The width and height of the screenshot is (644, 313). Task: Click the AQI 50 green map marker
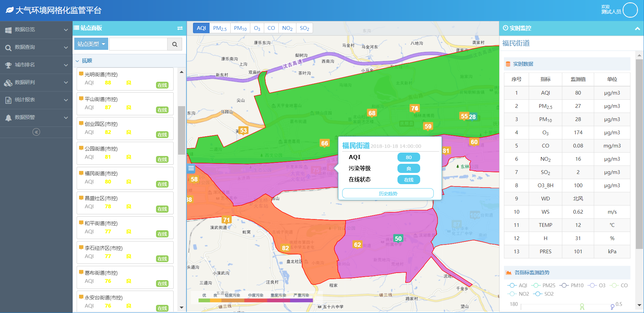point(398,238)
